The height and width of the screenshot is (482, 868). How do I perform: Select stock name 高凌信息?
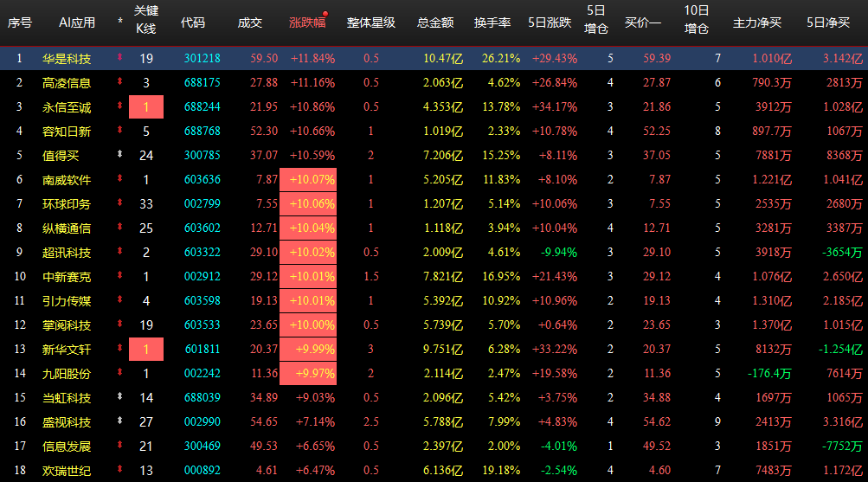[67, 83]
